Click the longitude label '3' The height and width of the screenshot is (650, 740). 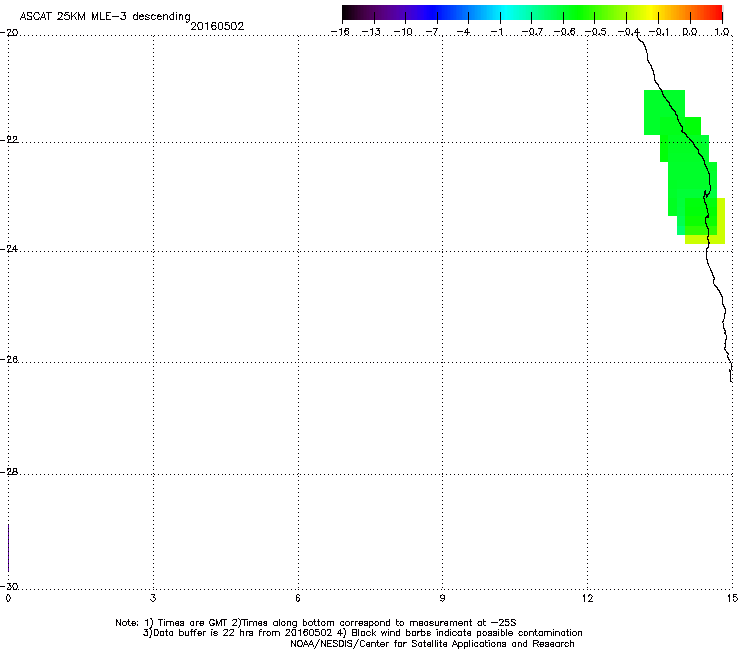click(x=153, y=599)
